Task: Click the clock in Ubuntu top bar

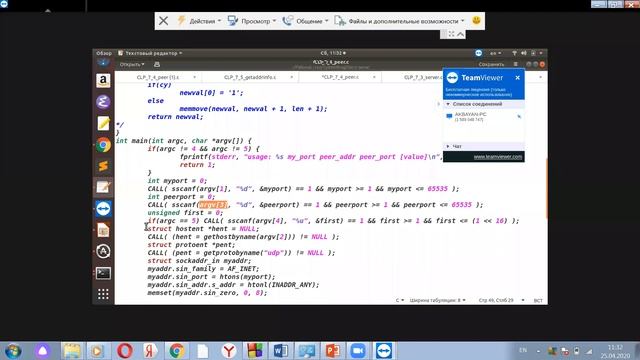Action: (x=333, y=53)
